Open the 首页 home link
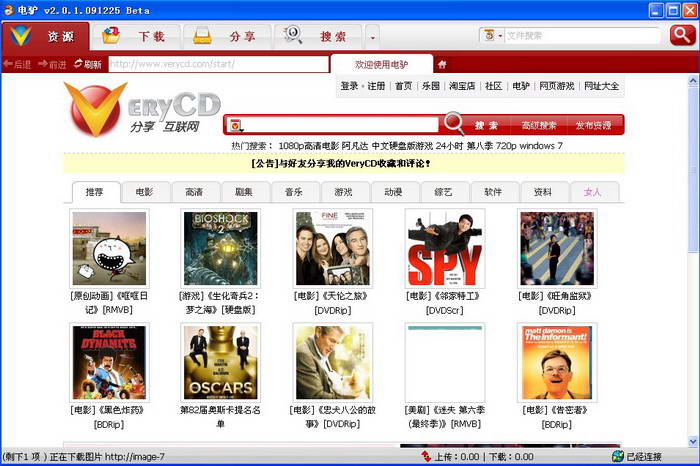 [403, 86]
